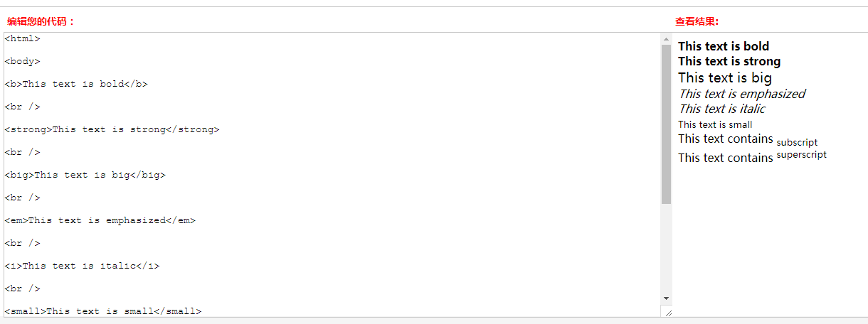
Task: Click the <small>This text is small</small> line
Action: pos(103,310)
